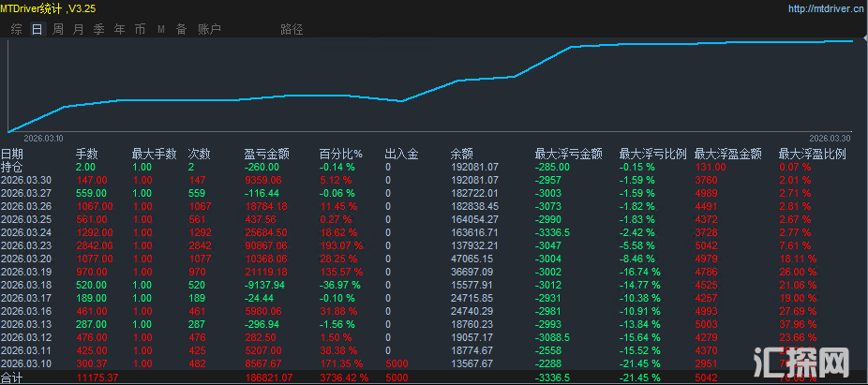Image resolution: width=868 pixels, height=385 pixels.
Task: Click the 路径 path label
Action: (x=292, y=29)
